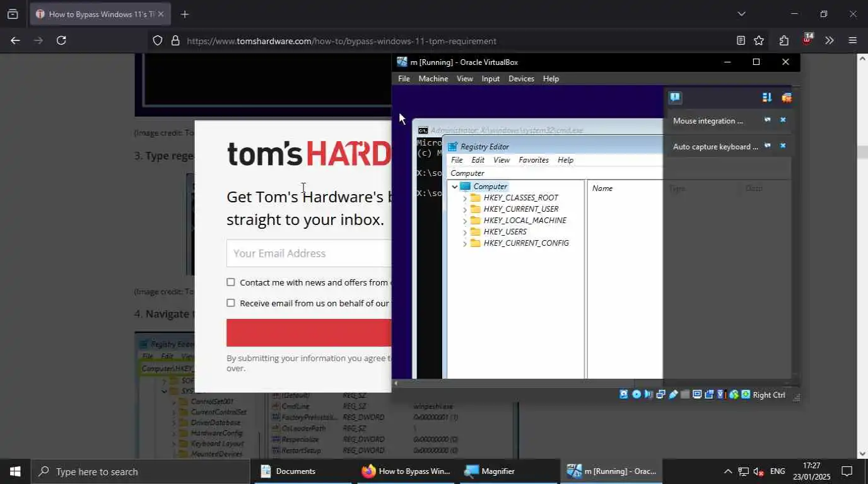Viewport: 868px width, 484px height.
Task: Click the display status icon in VirtualBox
Action: (698, 395)
